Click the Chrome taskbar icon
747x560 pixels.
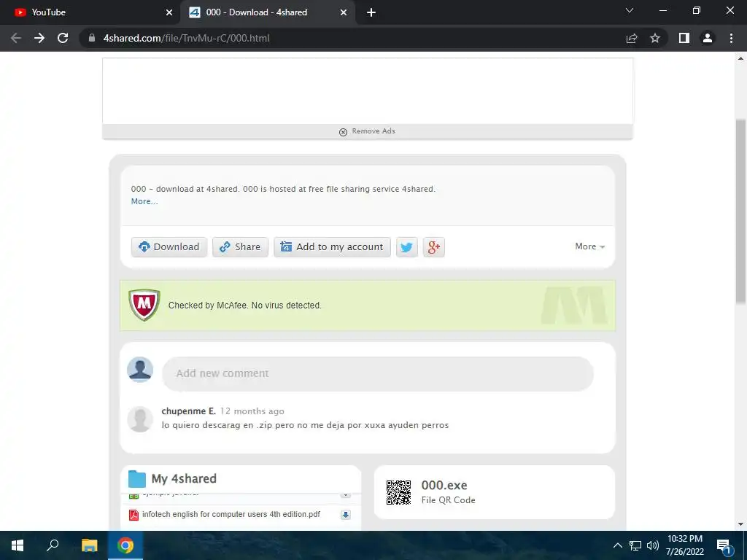point(125,545)
